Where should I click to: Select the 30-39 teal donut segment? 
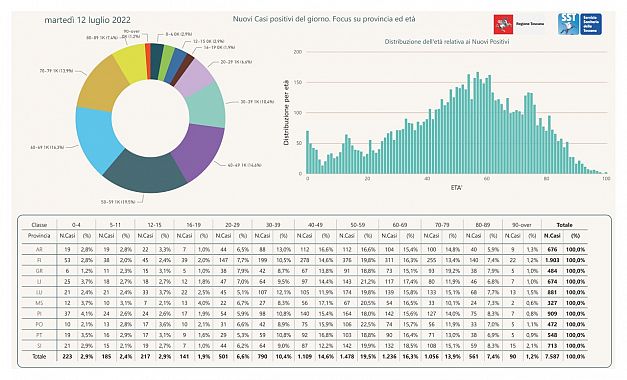click(207, 105)
